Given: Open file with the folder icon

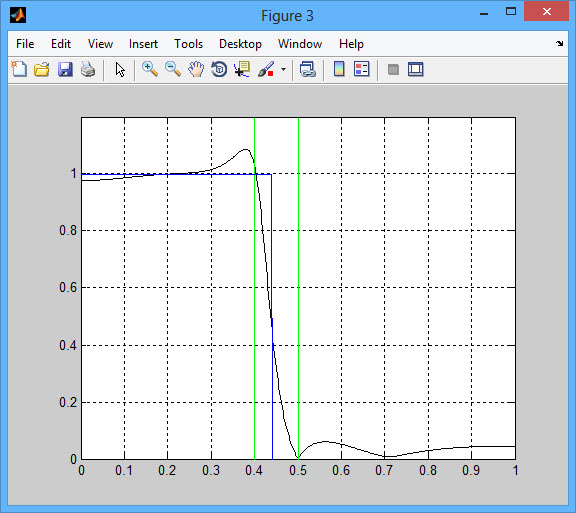Looking at the screenshot, I should pos(42,69).
